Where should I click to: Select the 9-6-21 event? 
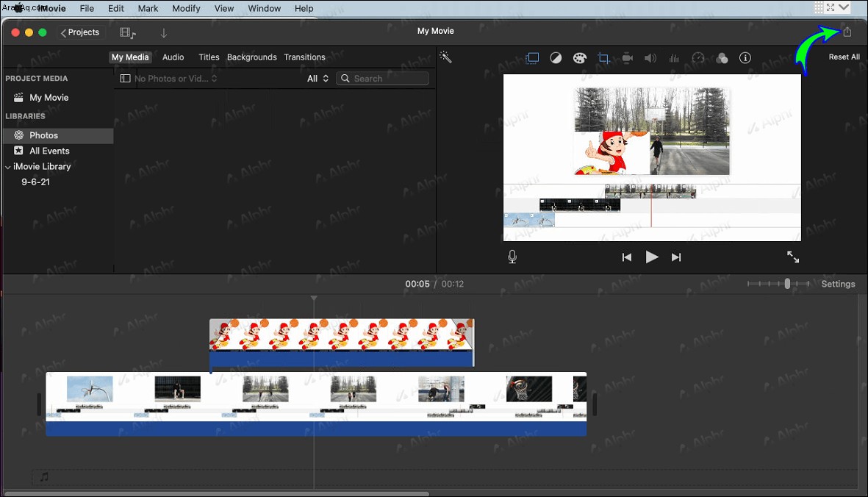coord(35,182)
